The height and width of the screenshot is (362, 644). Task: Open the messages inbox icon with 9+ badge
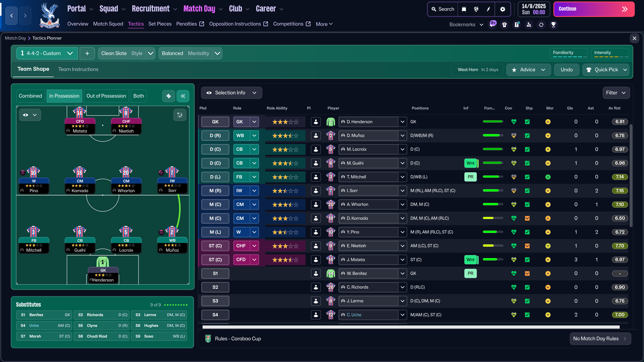pos(493,24)
